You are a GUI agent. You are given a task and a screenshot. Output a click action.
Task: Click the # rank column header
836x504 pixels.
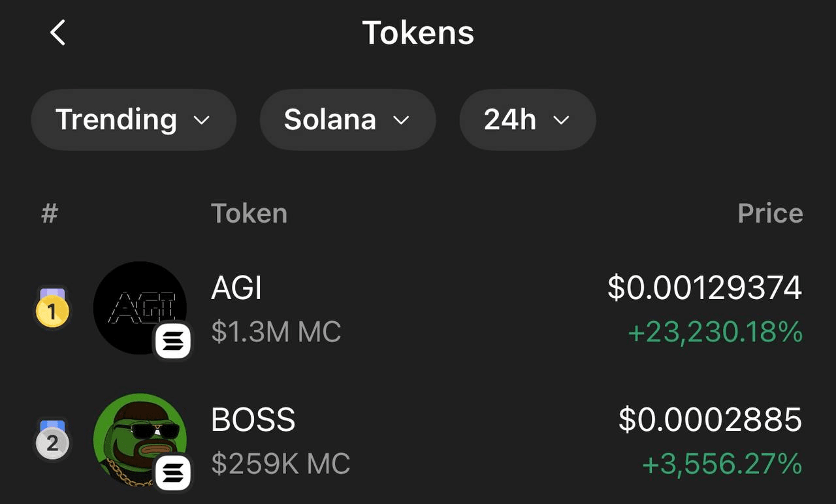(x=50, y=213)
